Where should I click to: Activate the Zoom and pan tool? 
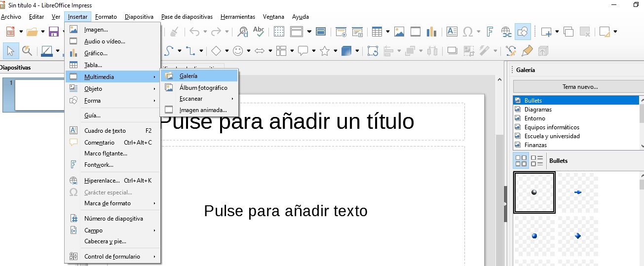coord(27,51)
